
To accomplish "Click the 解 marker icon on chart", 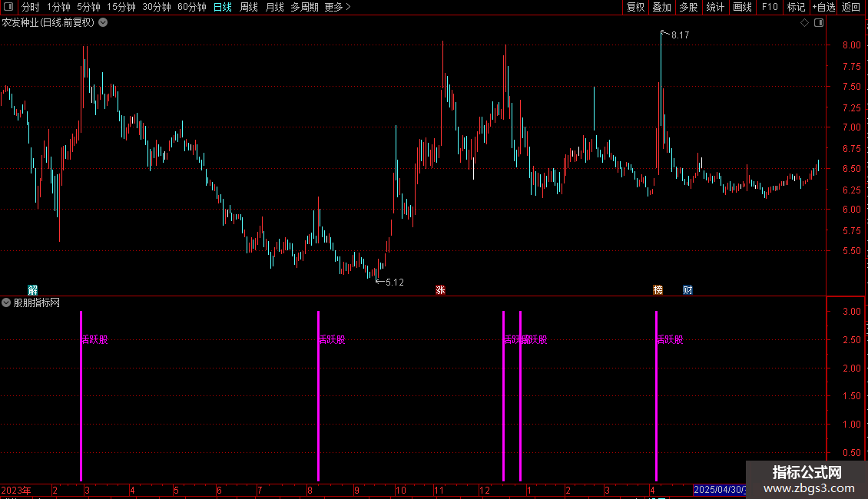I will point(33,290).
